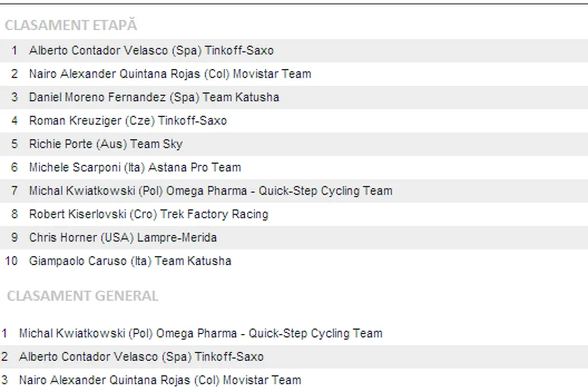588x392 pixels.
Task: Click Michal Kwiatkowski in seventh stage place
Action: pos(211,191)
